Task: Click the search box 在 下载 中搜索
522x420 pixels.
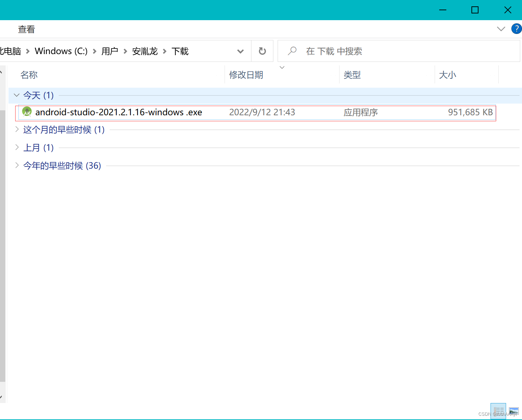Action: 399,51
